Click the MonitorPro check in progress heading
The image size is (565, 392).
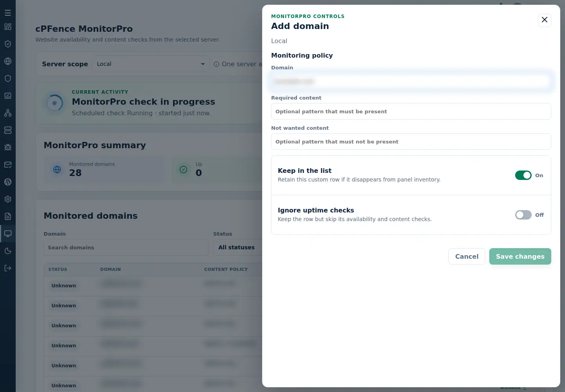coord(143,102)
